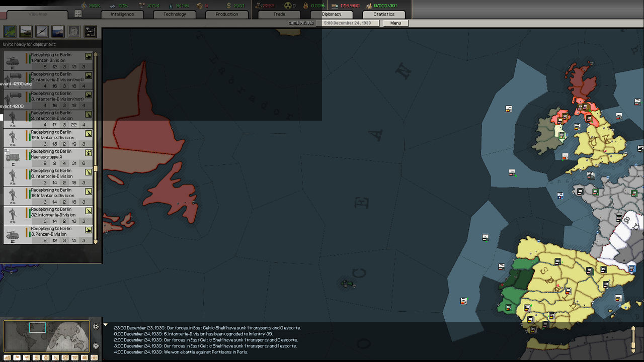Open the Statistics tab
The image size is (644, 362).
tap(384, 15)
